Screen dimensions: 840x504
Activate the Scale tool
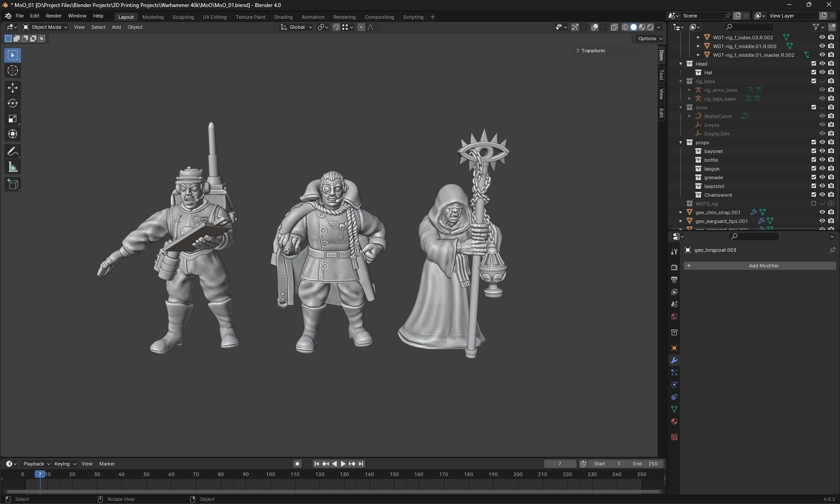coord(12,118)
